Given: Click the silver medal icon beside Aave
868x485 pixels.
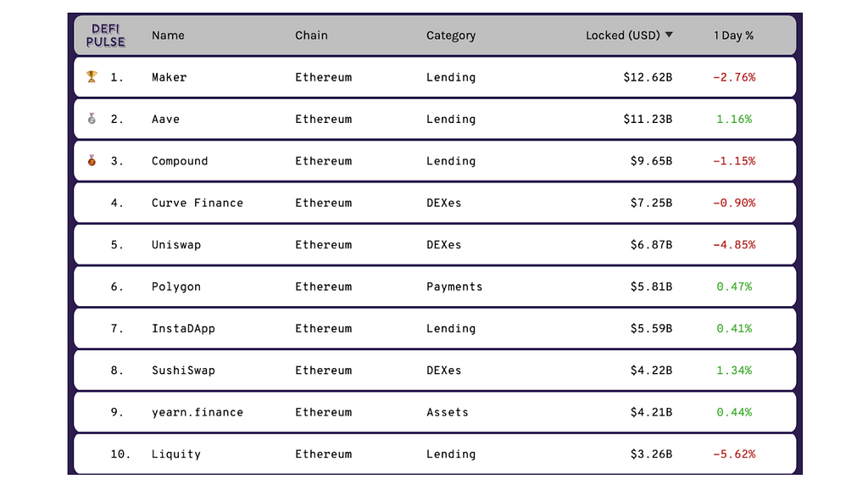Looking at the screenshot, I should 92,119.
